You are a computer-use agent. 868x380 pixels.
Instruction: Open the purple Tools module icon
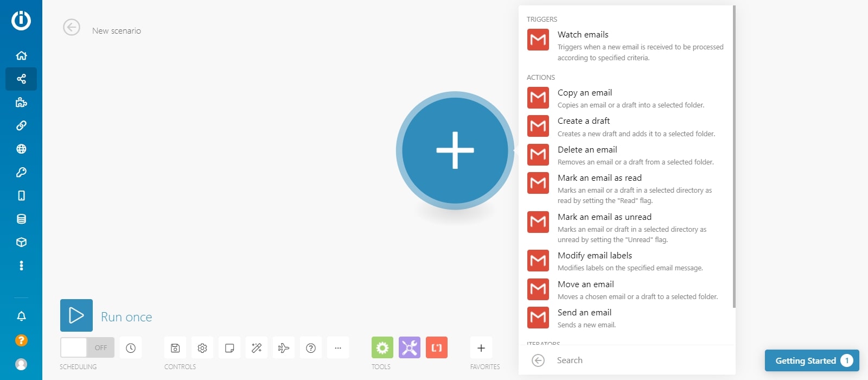point(410,348)
